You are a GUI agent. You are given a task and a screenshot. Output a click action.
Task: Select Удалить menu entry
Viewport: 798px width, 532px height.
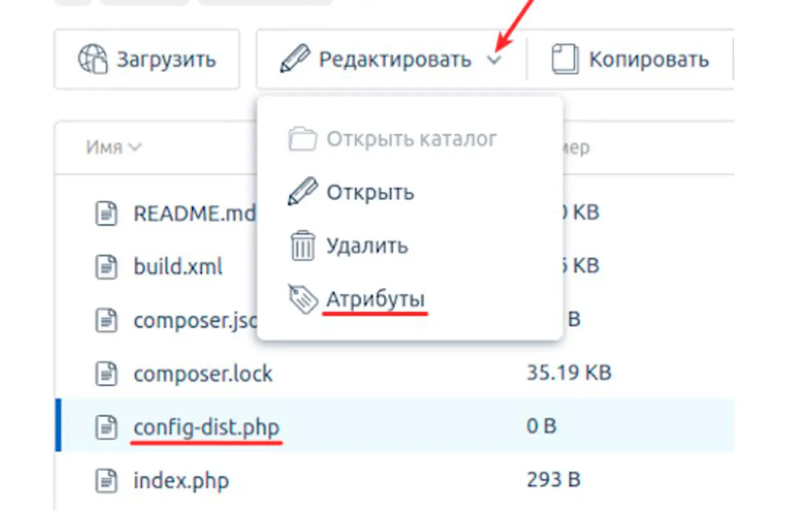[x=366, y=246]
